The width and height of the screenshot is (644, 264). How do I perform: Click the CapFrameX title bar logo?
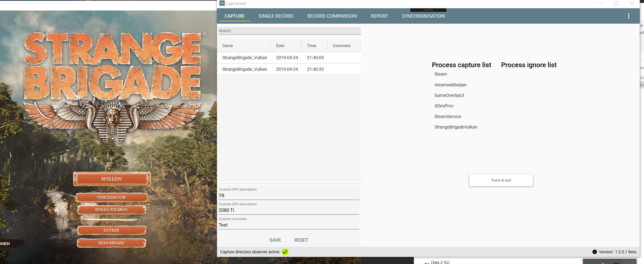coord(222,3)
